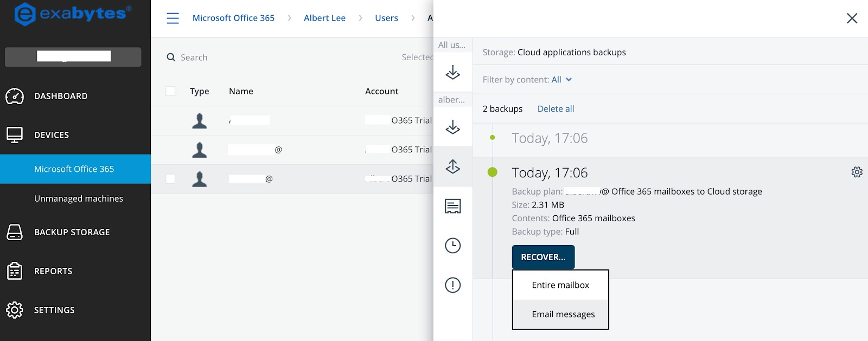Open the activities list icon
Image resolution: width=868 pixels, height=341 pixels.
pyautogui.click(x=453, y=206)
